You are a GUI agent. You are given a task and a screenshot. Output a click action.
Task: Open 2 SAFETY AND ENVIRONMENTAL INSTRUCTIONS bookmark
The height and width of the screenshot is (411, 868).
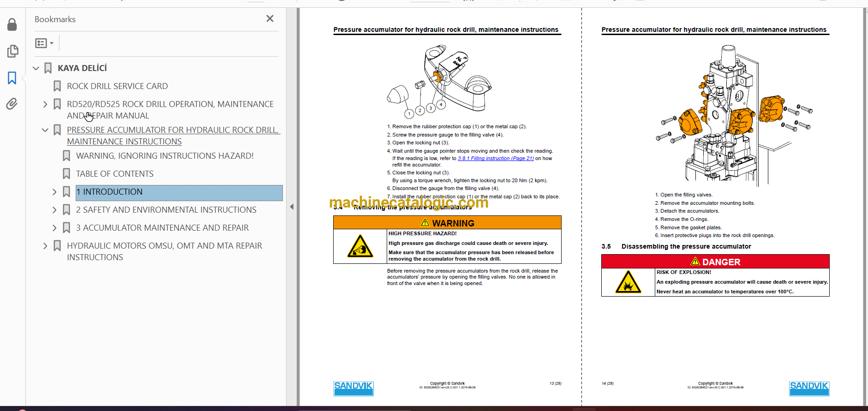coord(166,210)
